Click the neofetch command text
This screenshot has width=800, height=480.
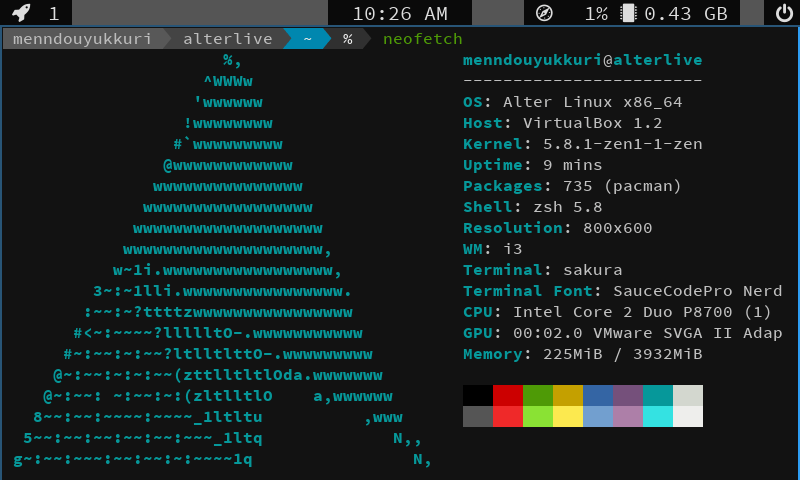click(422, 39)
